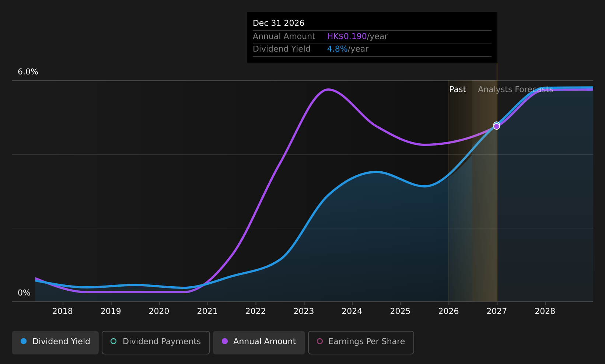Click the 2026 x-axis label

(449, 311)
